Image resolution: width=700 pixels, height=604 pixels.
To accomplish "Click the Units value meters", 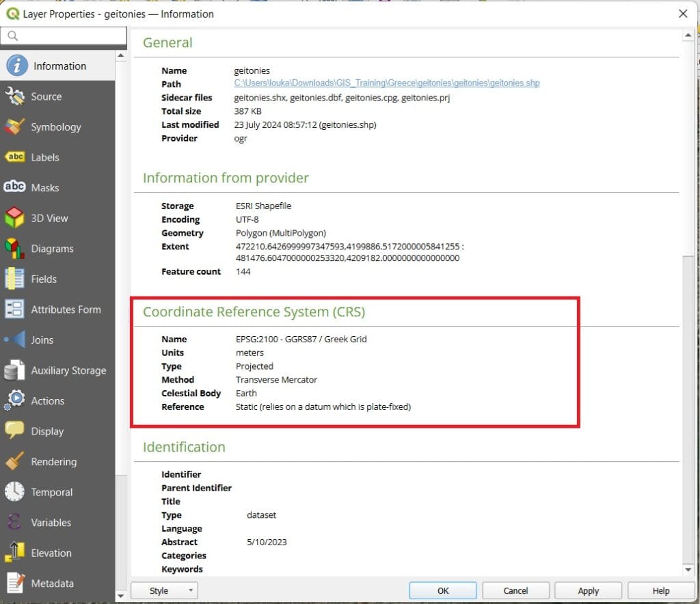I will point(250,353).
